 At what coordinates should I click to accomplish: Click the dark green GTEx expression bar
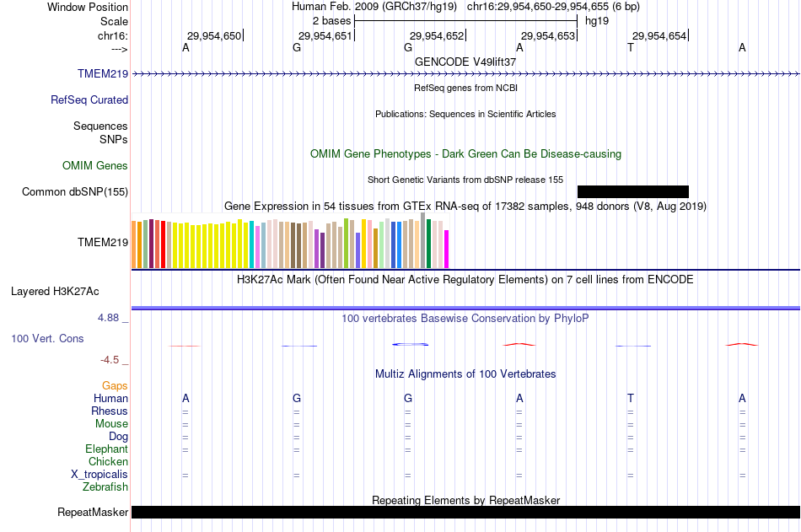(x=428, y=244)
